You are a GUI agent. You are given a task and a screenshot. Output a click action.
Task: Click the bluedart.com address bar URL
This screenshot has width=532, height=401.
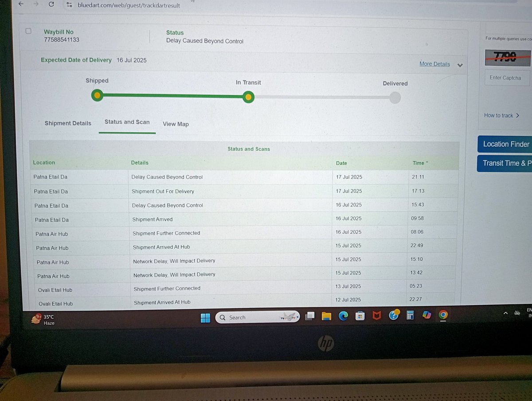click(x=129, y=5)
